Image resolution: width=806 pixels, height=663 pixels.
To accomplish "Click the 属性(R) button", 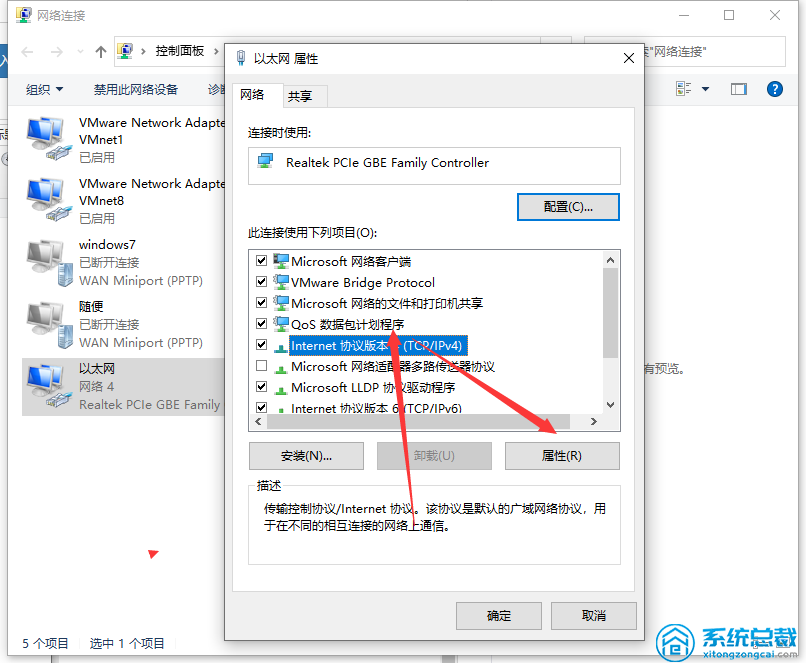I will pos(562,456).
